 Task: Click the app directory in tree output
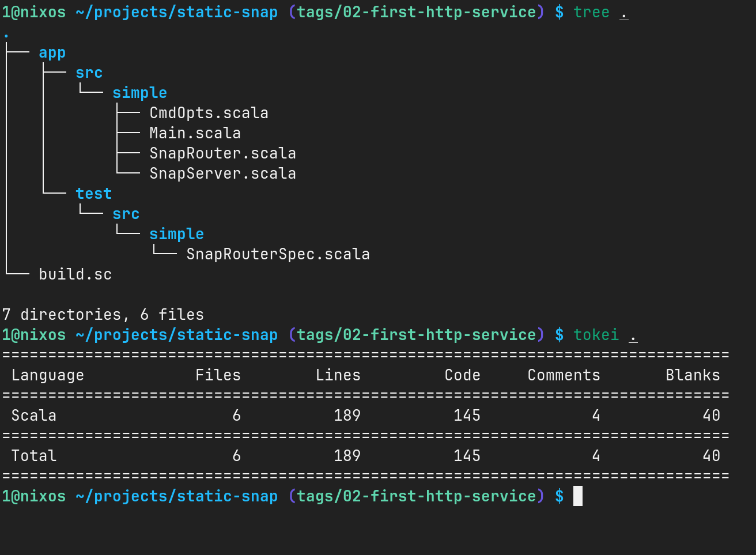point(52,53)
